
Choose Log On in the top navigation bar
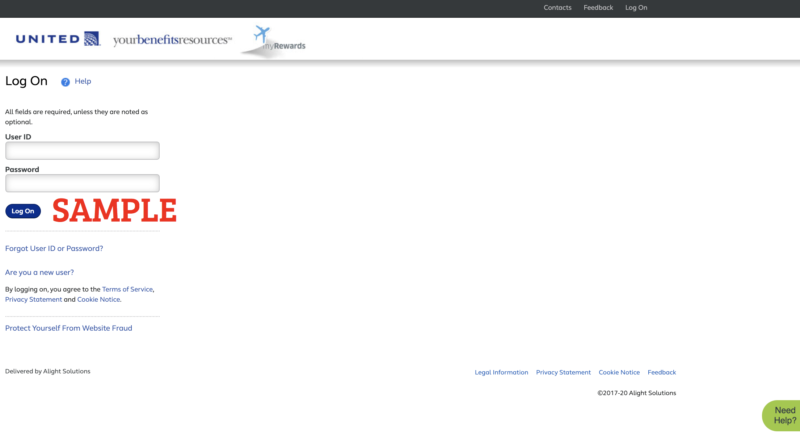click(636, 8)
